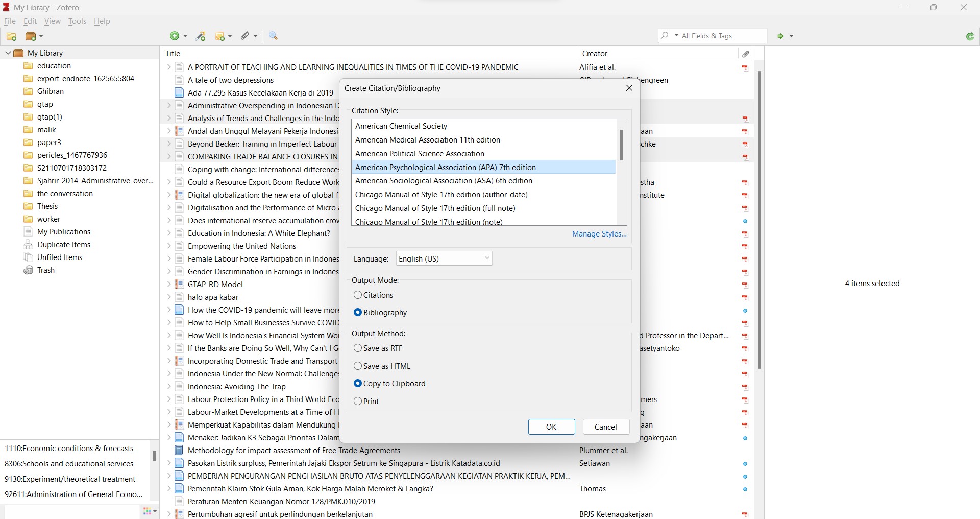Collapse the My Library tree
This screenshot has height=519, width=980.
pos(8,53)
